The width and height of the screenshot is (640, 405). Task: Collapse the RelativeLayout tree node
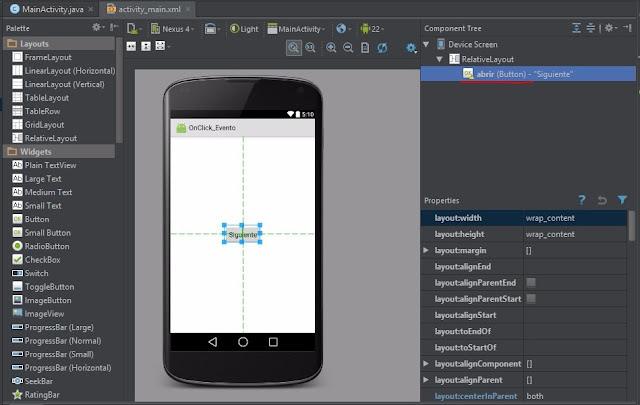coord(439,60)
